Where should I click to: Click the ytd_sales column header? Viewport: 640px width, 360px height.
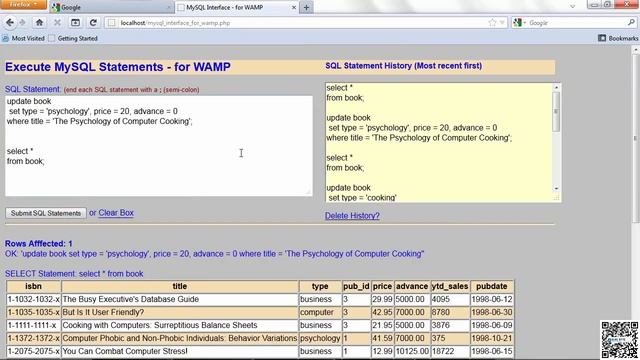click(450, 287)
